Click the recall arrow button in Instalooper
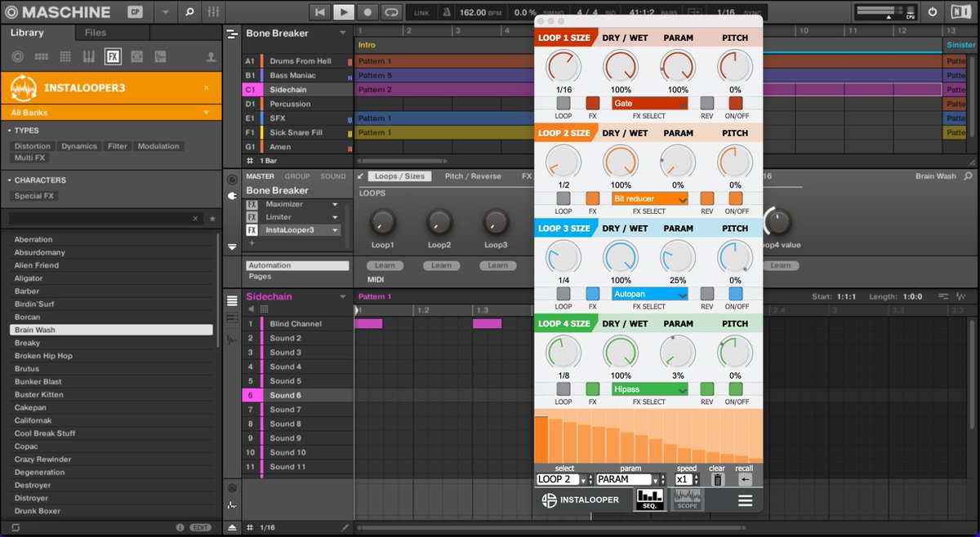The height and width of the screenshot is (537, 980). click(x=744, y=480)
